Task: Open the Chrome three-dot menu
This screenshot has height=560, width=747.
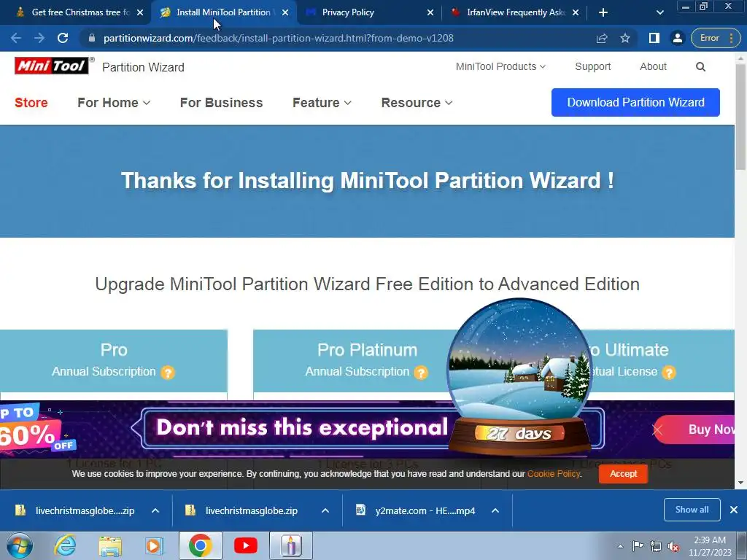Action: click(x=731, y=38)
